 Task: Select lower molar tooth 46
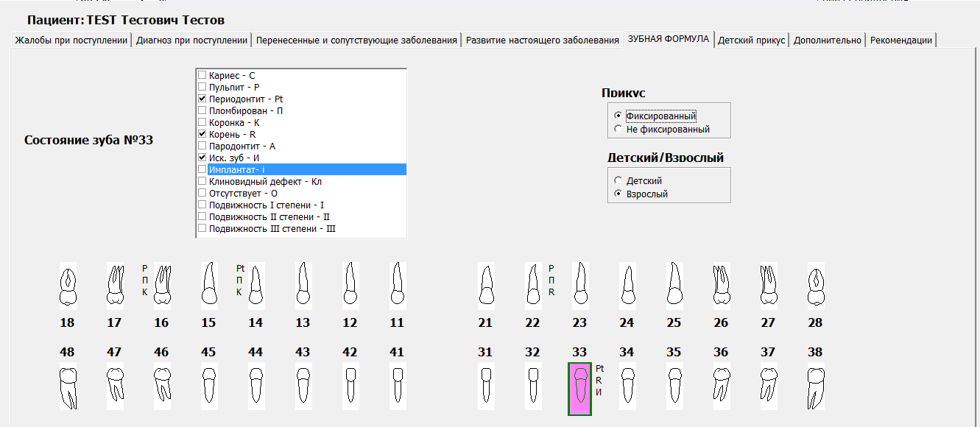tap(161, 385)
